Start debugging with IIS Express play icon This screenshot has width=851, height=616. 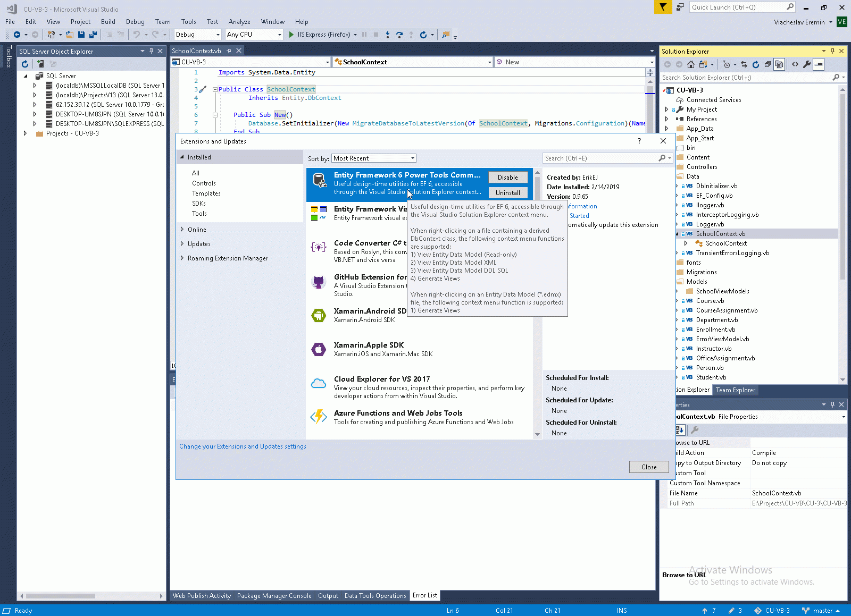[x=291, y=35]
